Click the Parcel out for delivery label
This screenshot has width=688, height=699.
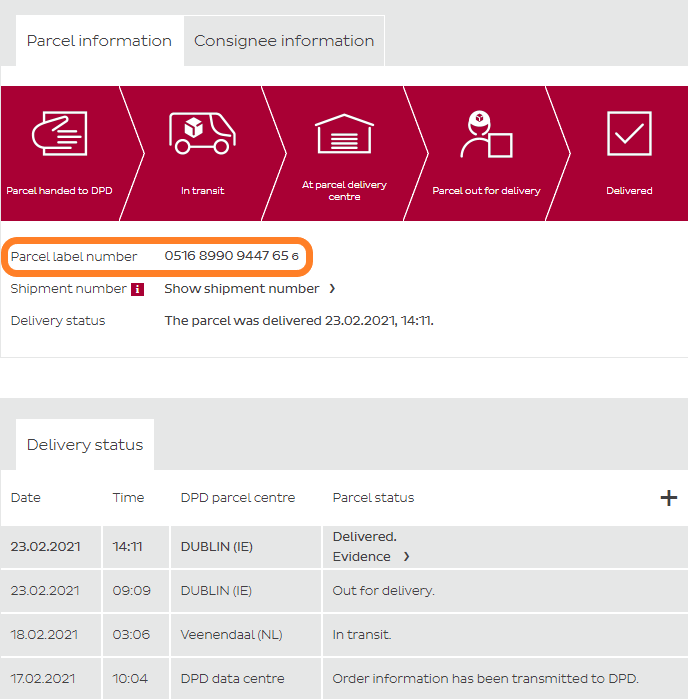[x=486, y=190]
